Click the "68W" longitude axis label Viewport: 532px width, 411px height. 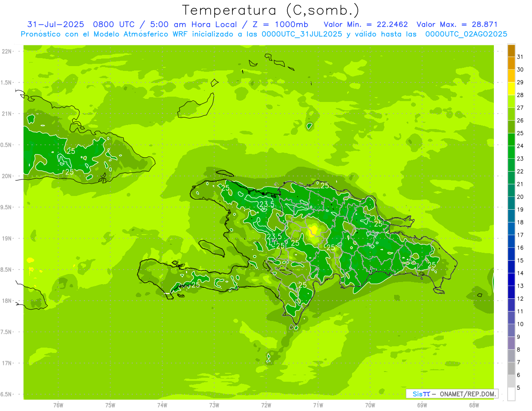[474, 405]
